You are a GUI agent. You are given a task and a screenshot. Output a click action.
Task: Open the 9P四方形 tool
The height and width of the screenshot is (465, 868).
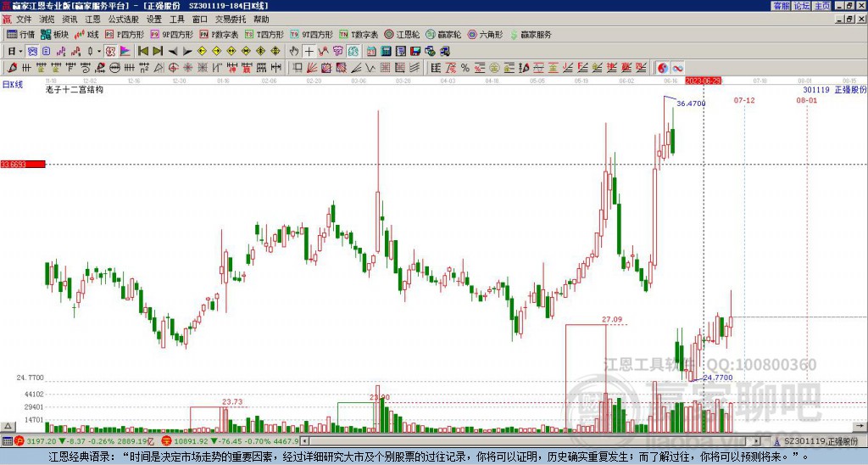(171, 34)
